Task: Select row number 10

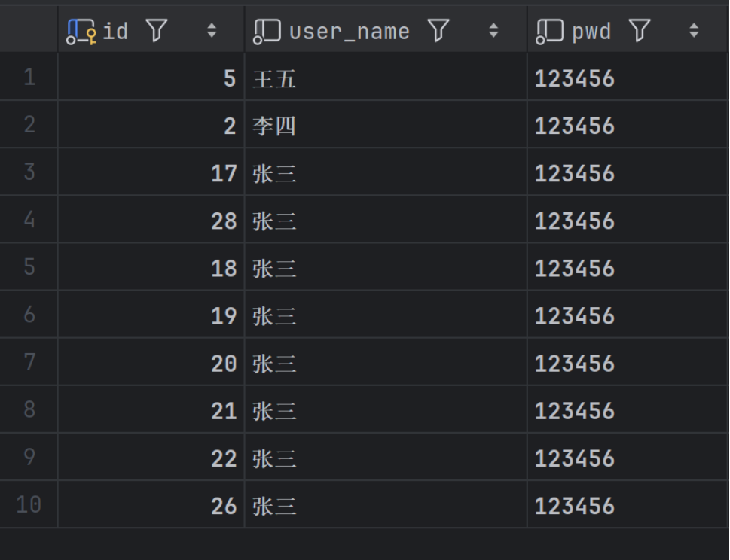Action: coord(29,504)
